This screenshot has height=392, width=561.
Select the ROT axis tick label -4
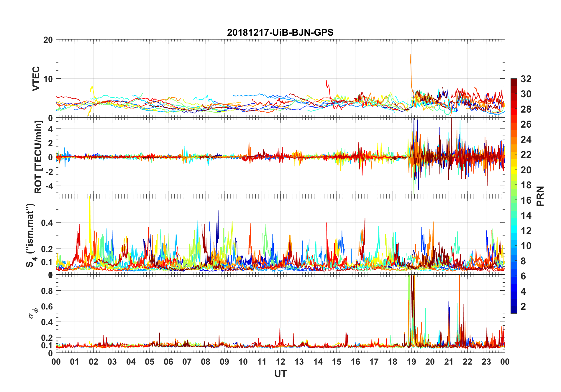click(49, 186)
